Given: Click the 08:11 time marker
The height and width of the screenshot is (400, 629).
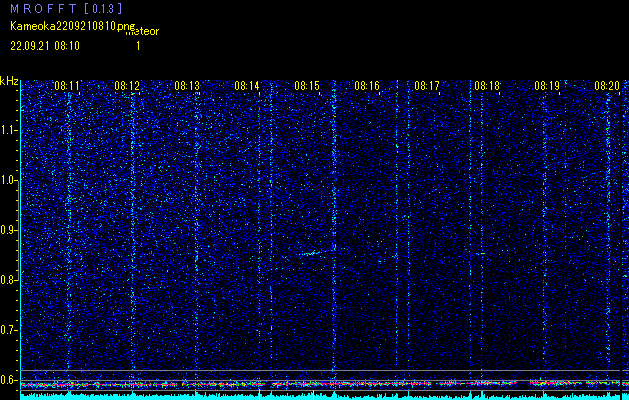Looking at the screenshot, I should [x=67, y=86].
